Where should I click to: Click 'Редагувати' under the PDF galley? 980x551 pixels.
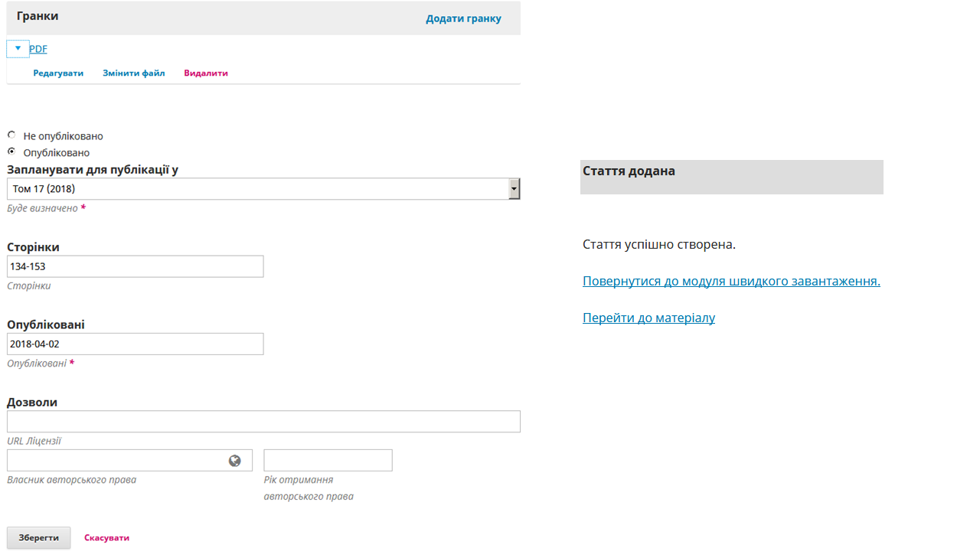(58, 73)
